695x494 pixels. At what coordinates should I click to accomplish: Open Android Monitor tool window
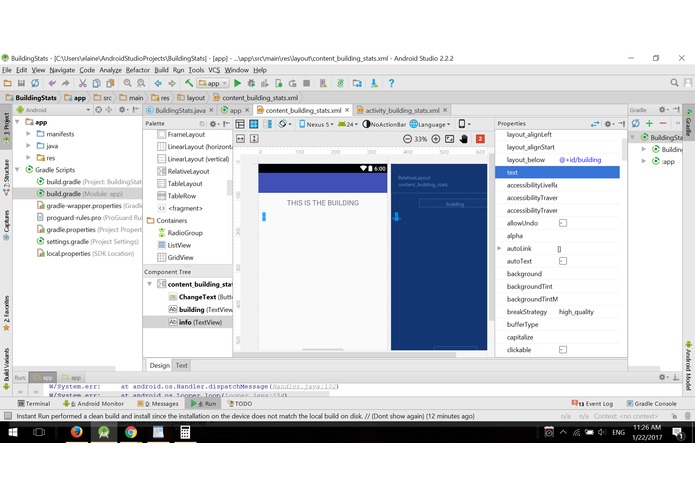(x=94, y=404)
